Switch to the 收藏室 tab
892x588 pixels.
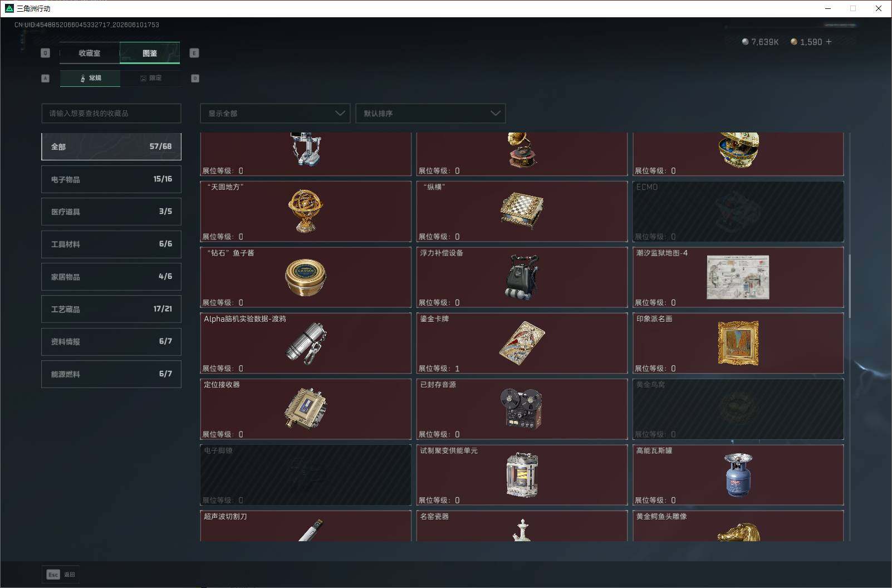pyautogui.click(x=90, y=53)
